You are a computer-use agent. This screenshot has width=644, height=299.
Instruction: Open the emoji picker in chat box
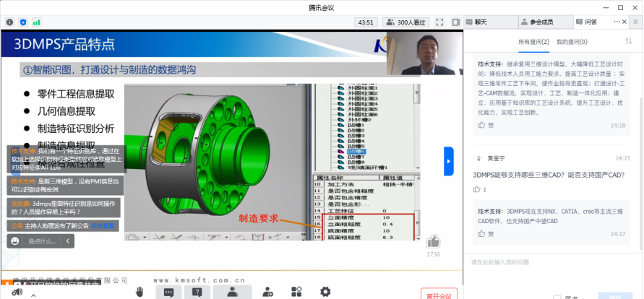pos(14,242)
